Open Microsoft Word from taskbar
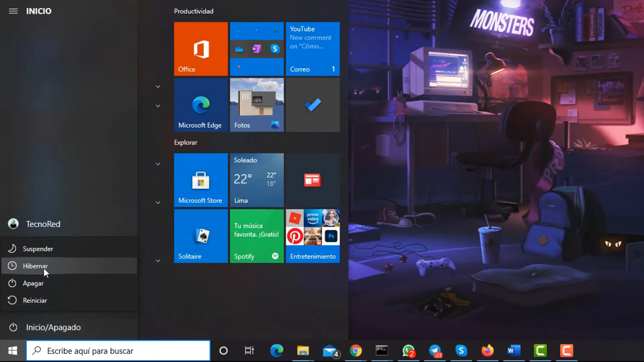The image size is (644, 362). pyautogui.click(x=514, y=351)
